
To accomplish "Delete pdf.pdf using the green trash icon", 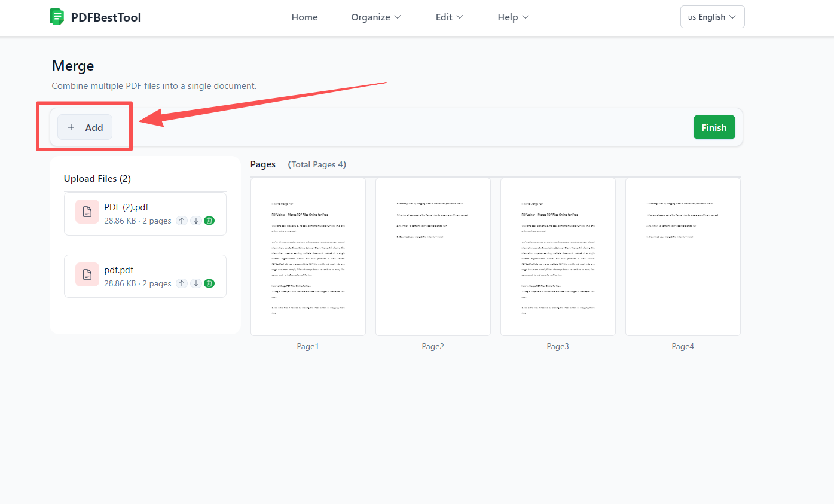I will pos(209,283).
